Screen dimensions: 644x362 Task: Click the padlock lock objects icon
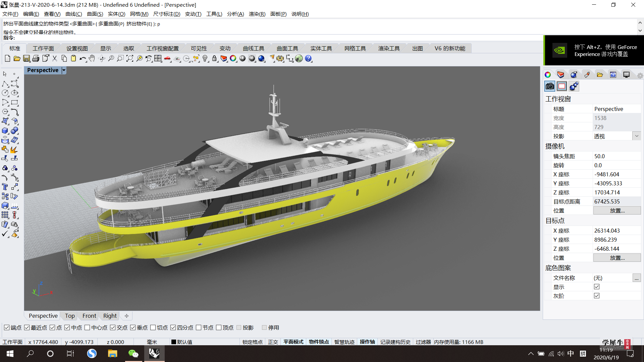pyautogui.click(x=214, y=59)
